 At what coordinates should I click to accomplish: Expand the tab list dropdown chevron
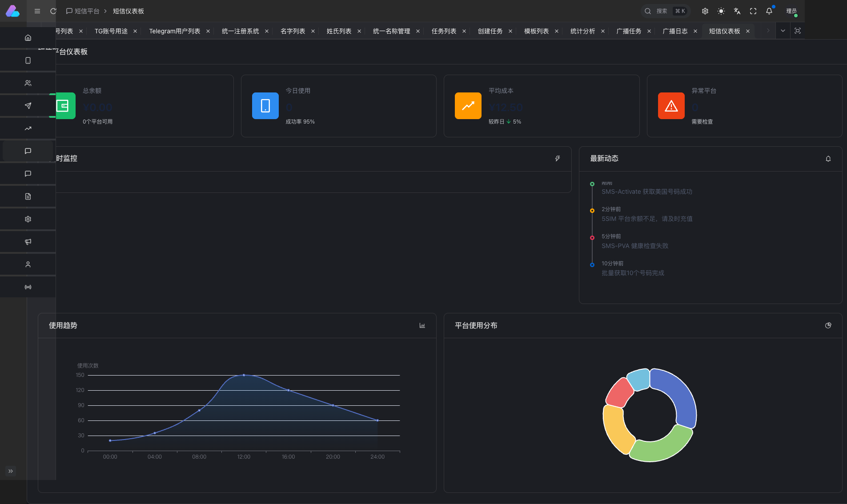tap(783, 31)
